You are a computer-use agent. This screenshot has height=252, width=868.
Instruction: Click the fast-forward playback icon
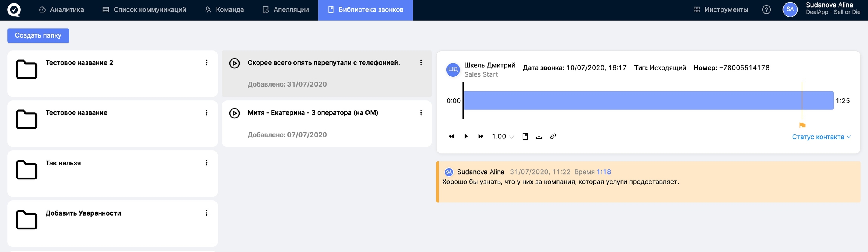click(481, 137)
